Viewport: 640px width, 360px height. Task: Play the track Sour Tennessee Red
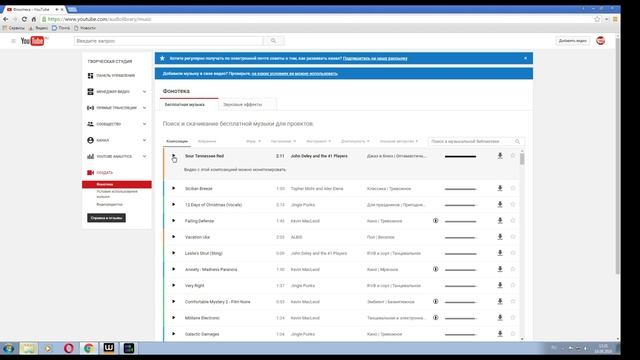pos(173,156)
